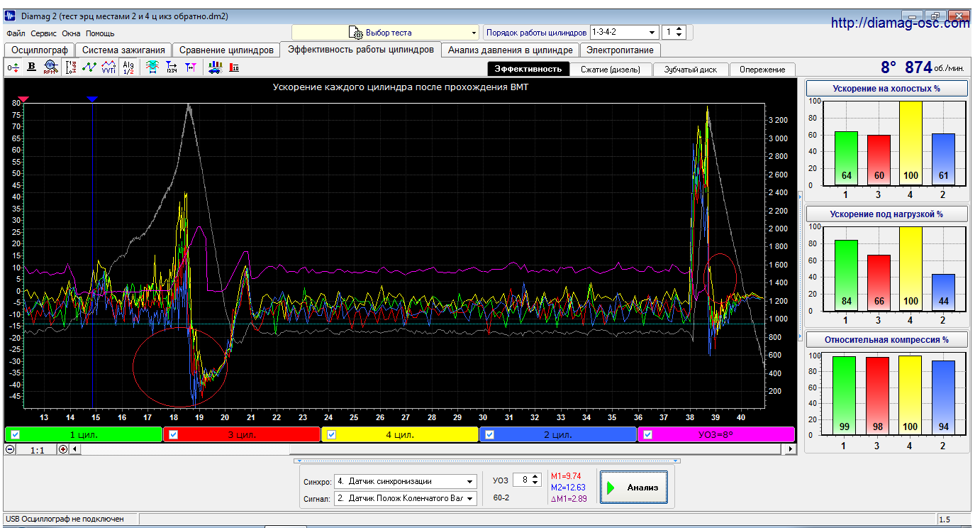Click the M1=9.74 readout text
980x528 pixels.
566,476
